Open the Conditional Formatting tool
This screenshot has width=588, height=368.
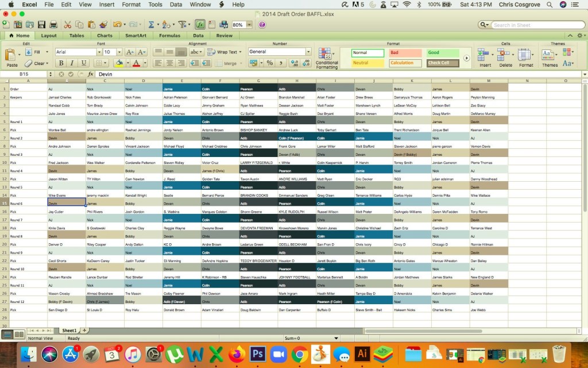(x=327, y=59)
